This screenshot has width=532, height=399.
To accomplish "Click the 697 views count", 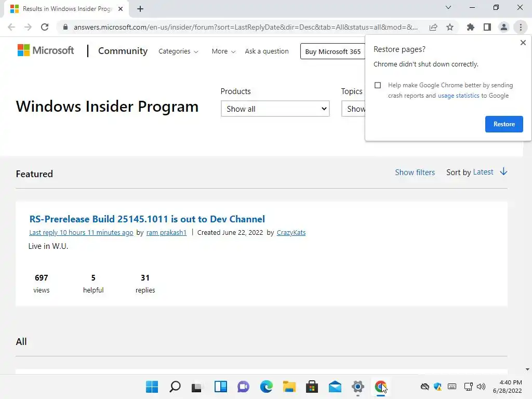I will pyautogui.click(x=42, y=284).
